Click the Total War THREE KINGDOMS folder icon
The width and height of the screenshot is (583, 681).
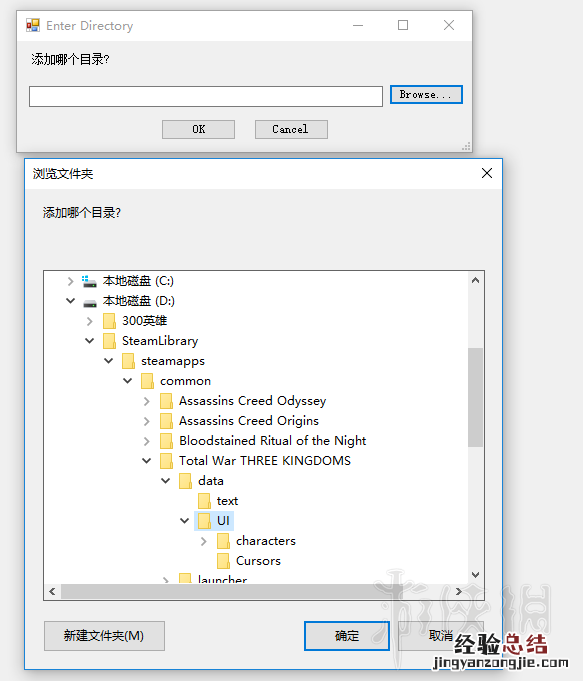pos(166,461)
